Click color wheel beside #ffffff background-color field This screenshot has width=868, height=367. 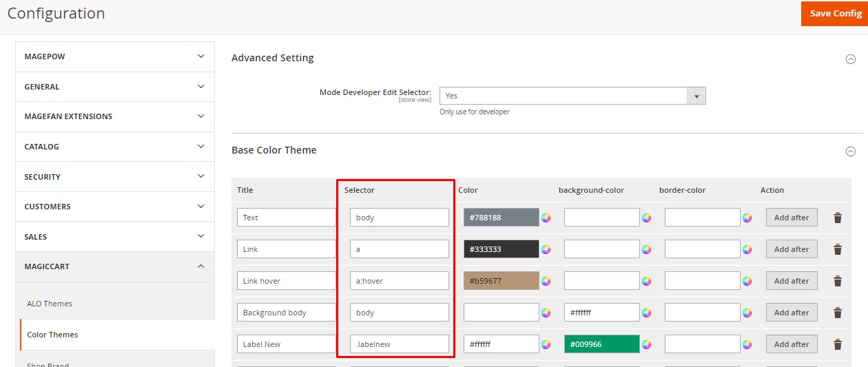point(646,313)
